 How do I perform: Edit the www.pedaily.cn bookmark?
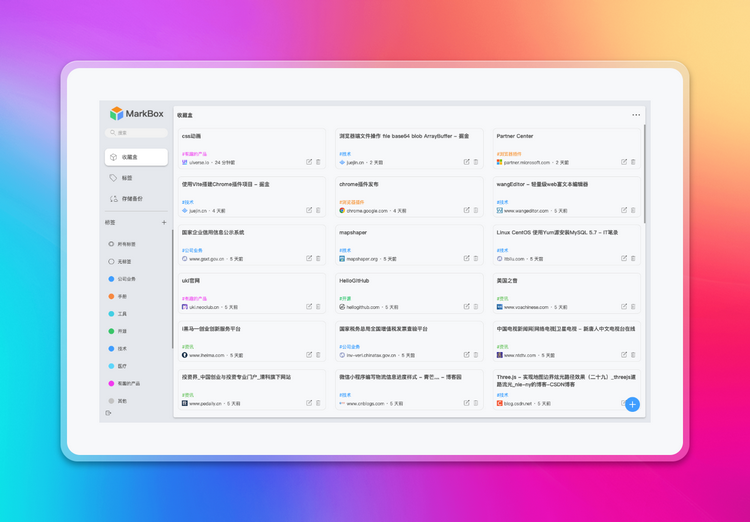tap(309, 403)
